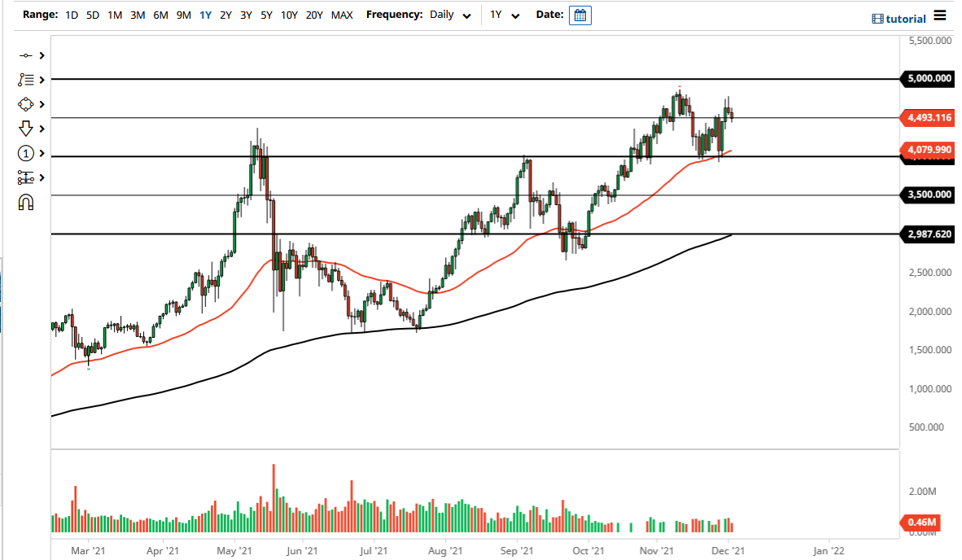Open the calendar date picker icon
The height and width of the screenshot is (560, 962).
579,15
